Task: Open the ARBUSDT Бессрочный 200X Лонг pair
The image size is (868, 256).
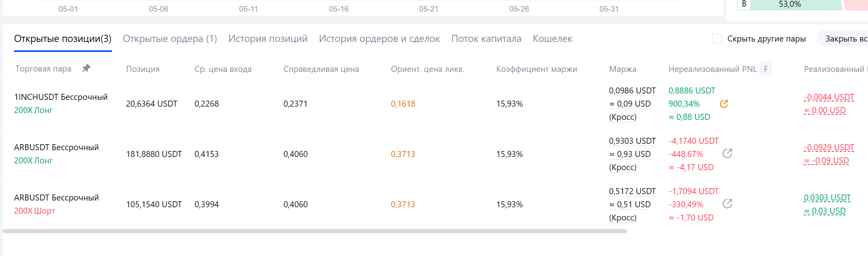Action: pyautogui.click(x=56, y=147)
